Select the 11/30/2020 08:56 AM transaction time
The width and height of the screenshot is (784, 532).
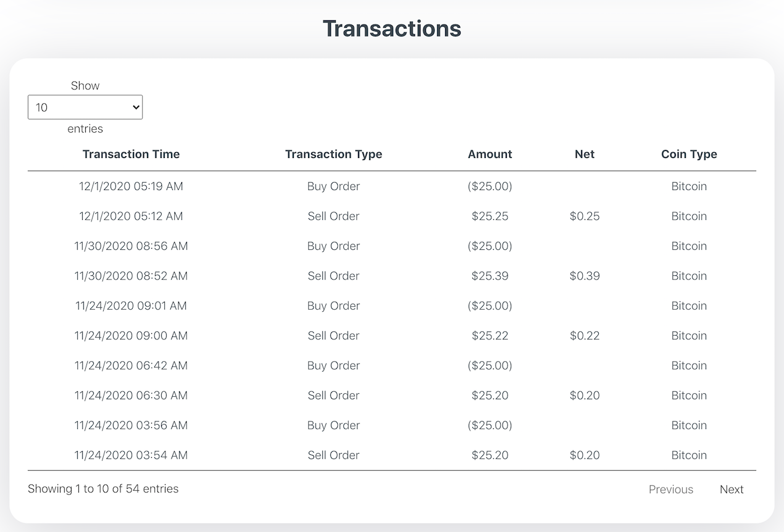click(131, 246)
